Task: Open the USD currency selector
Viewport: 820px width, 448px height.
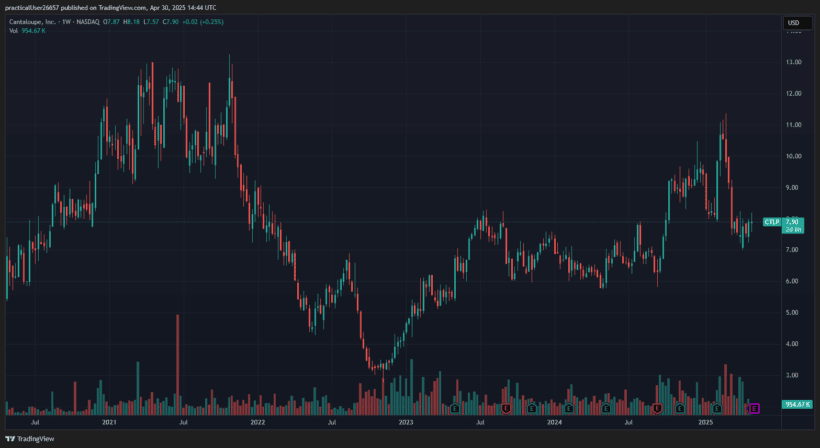Action: (x=795, y=22)
